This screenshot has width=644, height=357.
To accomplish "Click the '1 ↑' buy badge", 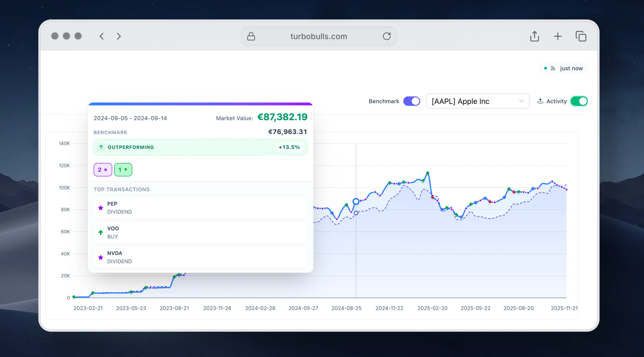I will click(123, 170).
